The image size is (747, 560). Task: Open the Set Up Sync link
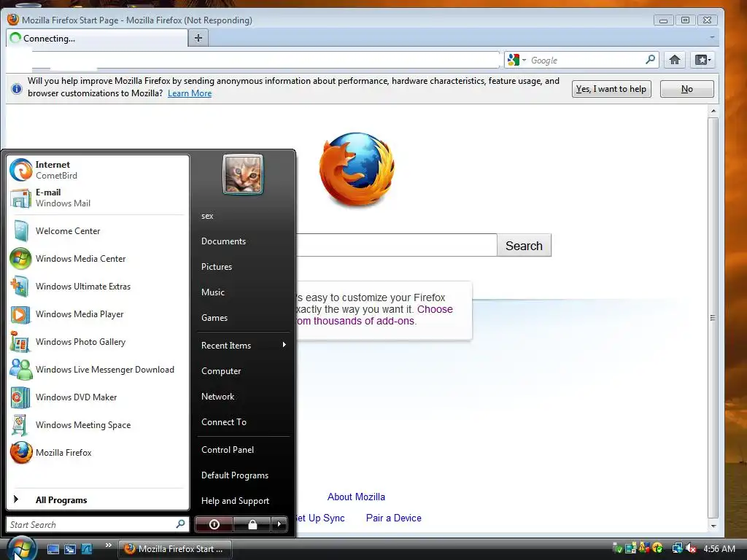tap(321, 518)
